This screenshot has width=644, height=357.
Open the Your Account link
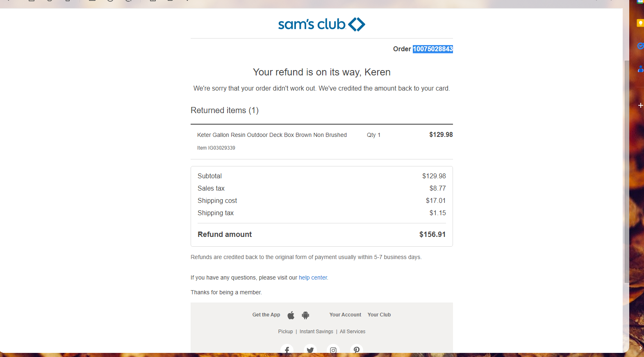pyautogui.click(x=345, y=315)
